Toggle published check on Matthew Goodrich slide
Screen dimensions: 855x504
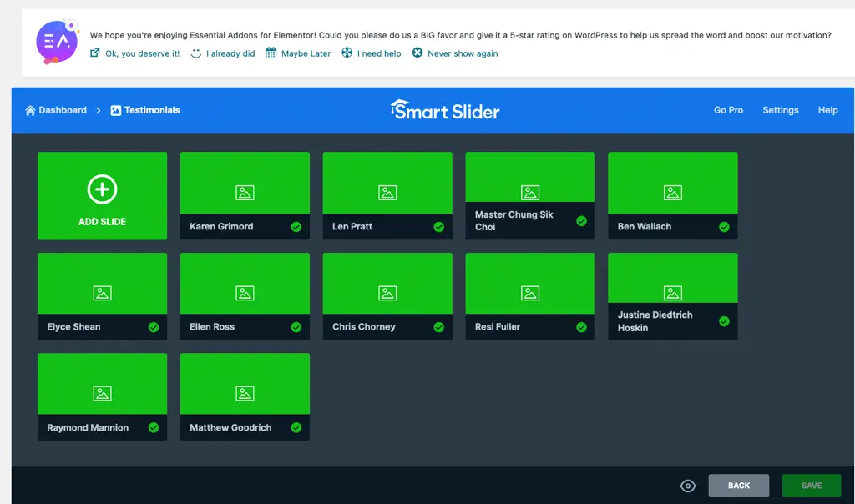(296, 428)
